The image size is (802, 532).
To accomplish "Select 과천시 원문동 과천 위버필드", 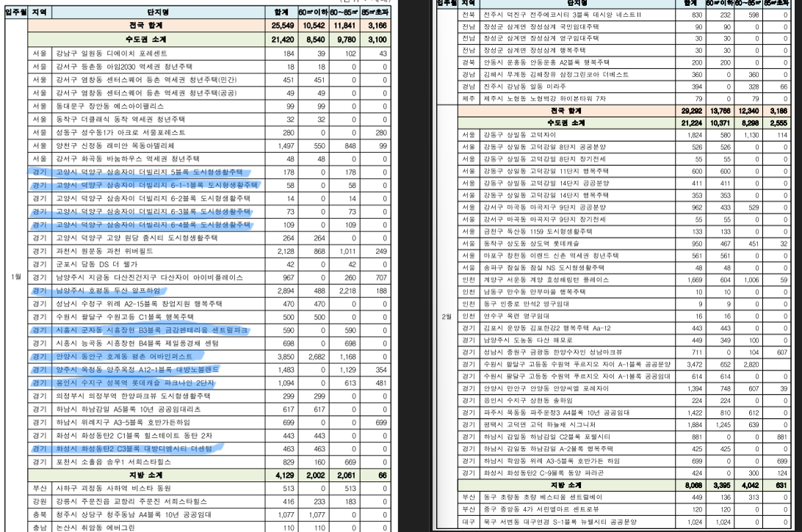I will click(x=104, y=251).
